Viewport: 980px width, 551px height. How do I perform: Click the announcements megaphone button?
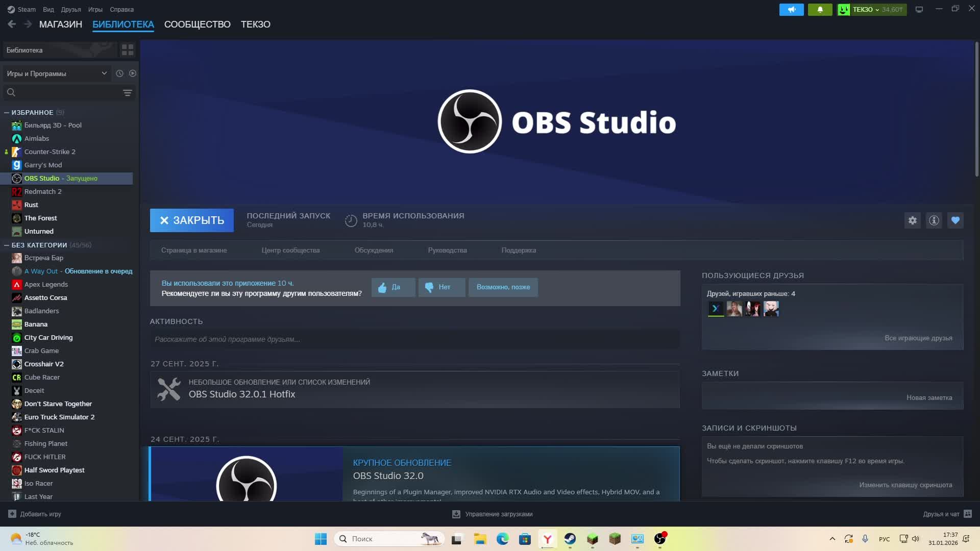tap(791, 10)
